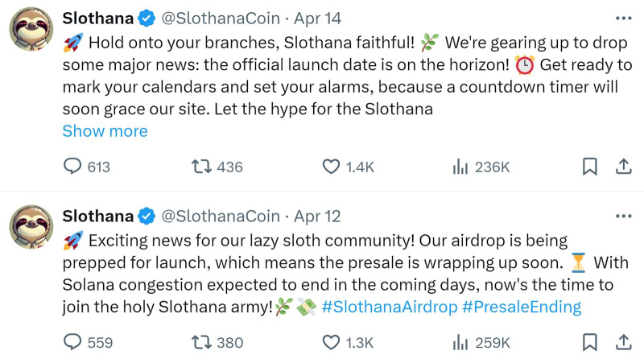Like the April 12 airdrop tweet
Screen dimensions: 644x363
pyautogui.click(x=331, y=342)
